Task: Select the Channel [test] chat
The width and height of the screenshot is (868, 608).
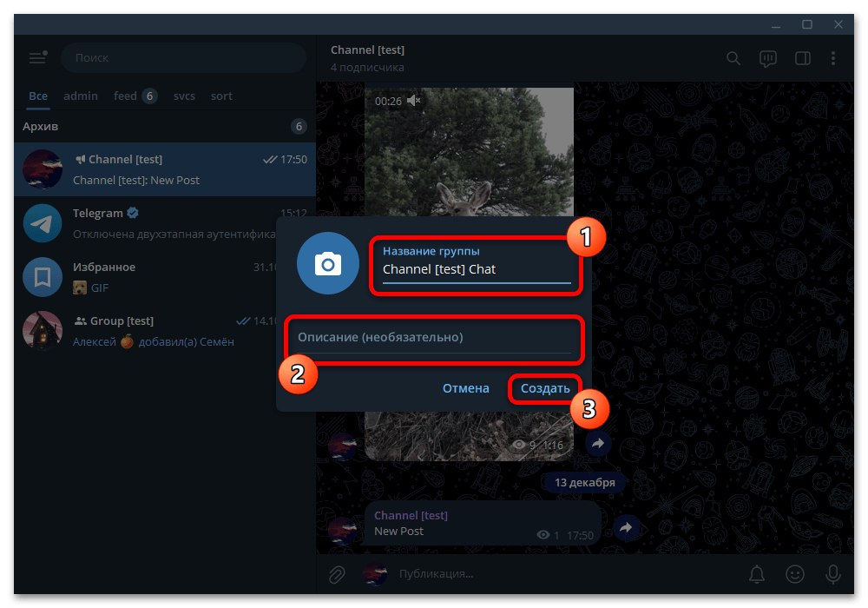Action: pos(165,169)
